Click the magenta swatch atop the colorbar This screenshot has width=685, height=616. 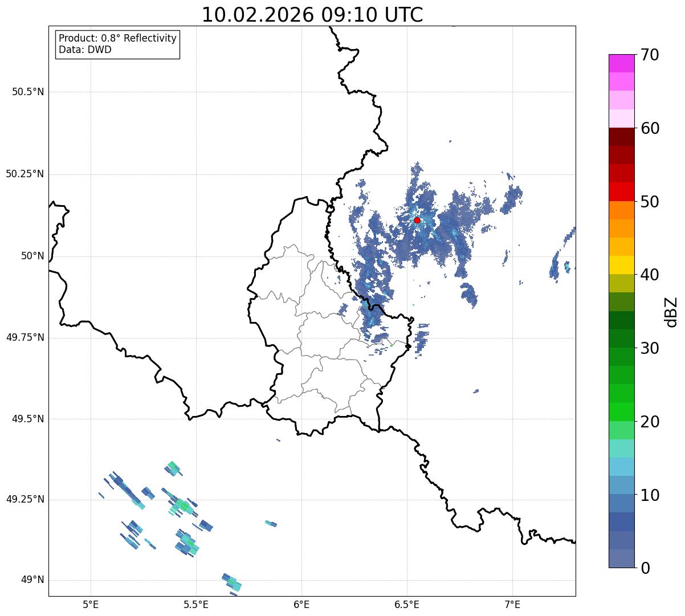pyautogui.click(x=621, y=63)
